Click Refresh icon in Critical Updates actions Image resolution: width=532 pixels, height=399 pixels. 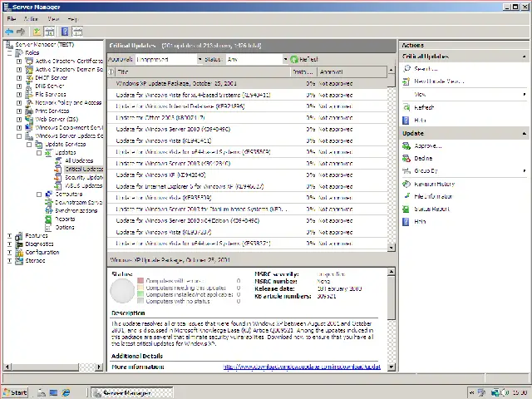click(x=406, y=107)
